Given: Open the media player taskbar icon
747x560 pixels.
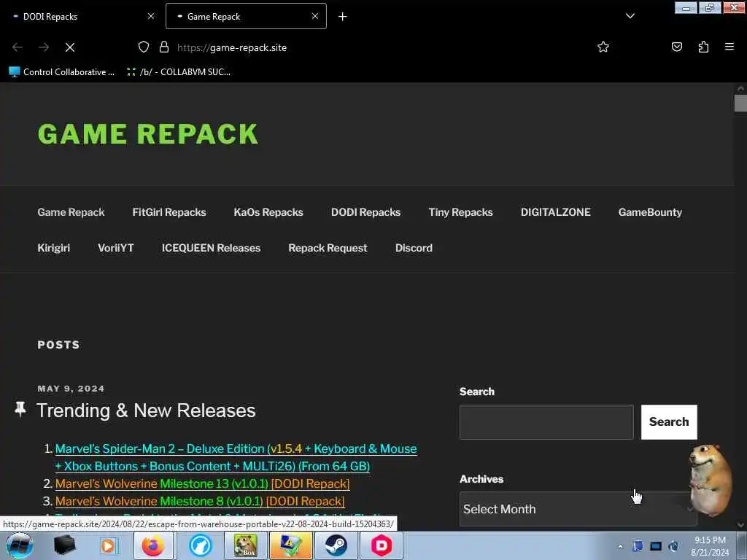Looking at the screenshot, I should click(x=108, y=545).
